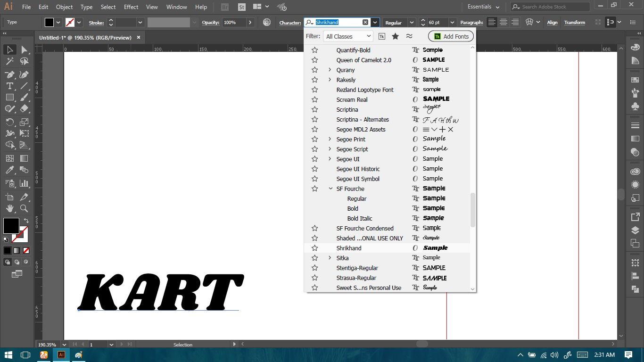Screen dimensions: 644x362
Task: Open the Stroke panel icon
Action: [x=635, y=125]
